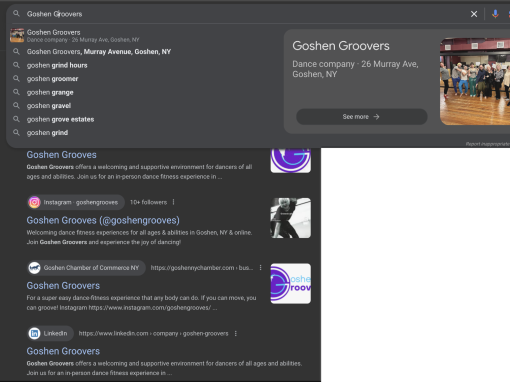The width and height of the screenshot is (510, 382).
Task: Open more options next to 10+ followers
Action: point(173,202)
